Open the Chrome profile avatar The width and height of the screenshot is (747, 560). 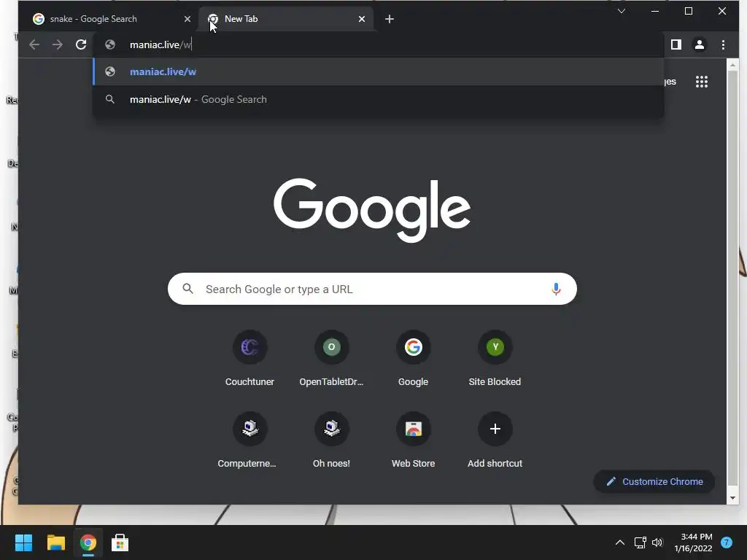[700, 44]
